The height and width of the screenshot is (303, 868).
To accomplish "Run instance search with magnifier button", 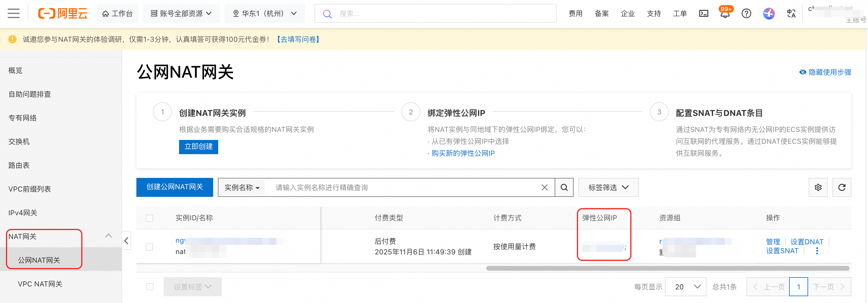I will pyautogui.click(x=564, y=187).
